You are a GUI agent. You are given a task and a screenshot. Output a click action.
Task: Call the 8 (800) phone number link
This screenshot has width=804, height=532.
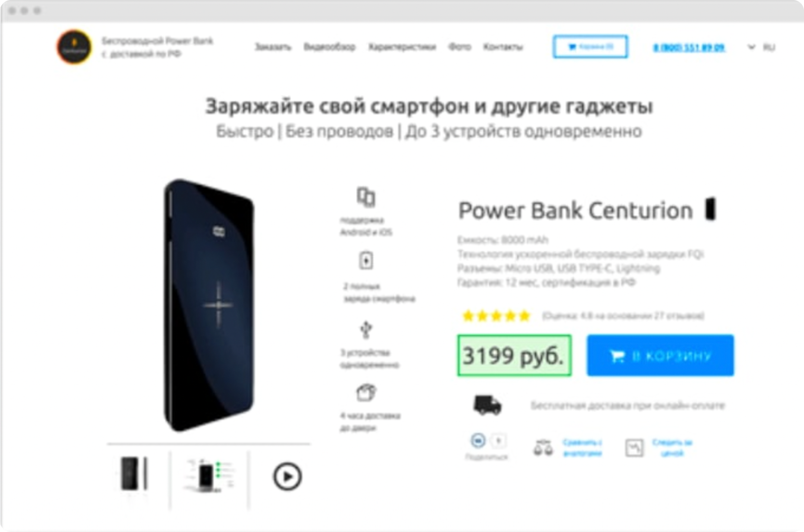(689, 47)
